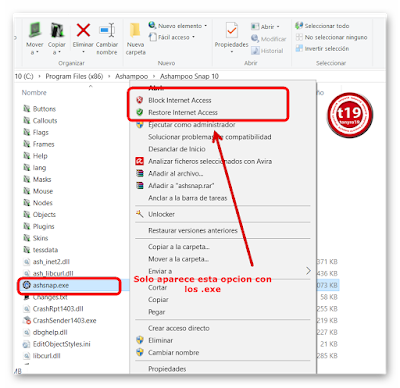Click Ashampoo Snap 10 in the address bar
This screenshot has height=388, width=400.
pyautogui.click(x=189, y=76)
